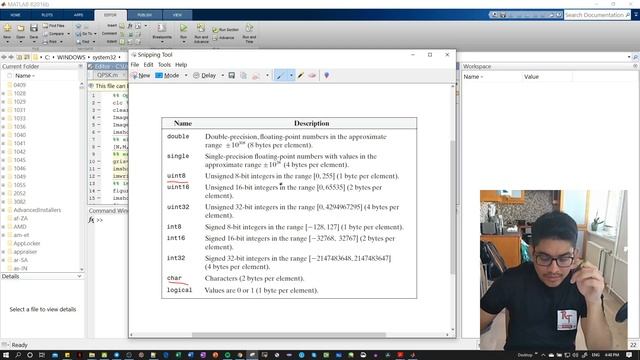The width and height of the screenshot is (640, 360).
Task: Select the QPSK.m editor tab
Action: (107, 75)
